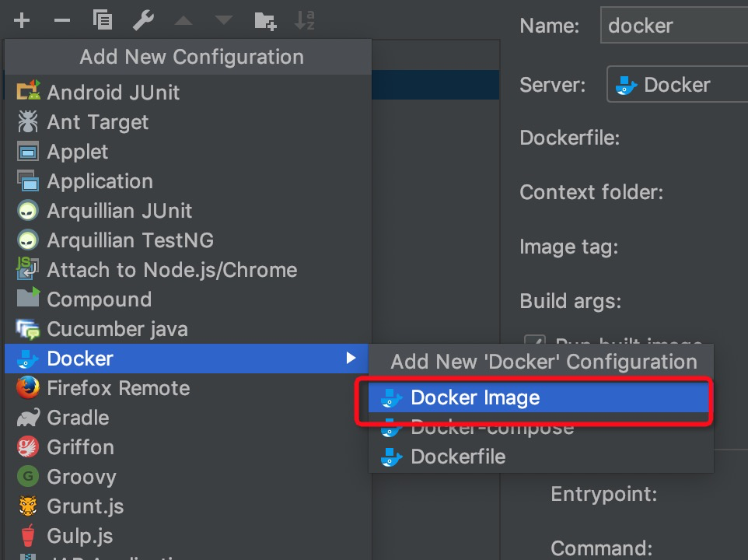The width and height of the screenshot is (748, 560).
Task: Click the sort alphabetically icon
Action: point(305,21)
